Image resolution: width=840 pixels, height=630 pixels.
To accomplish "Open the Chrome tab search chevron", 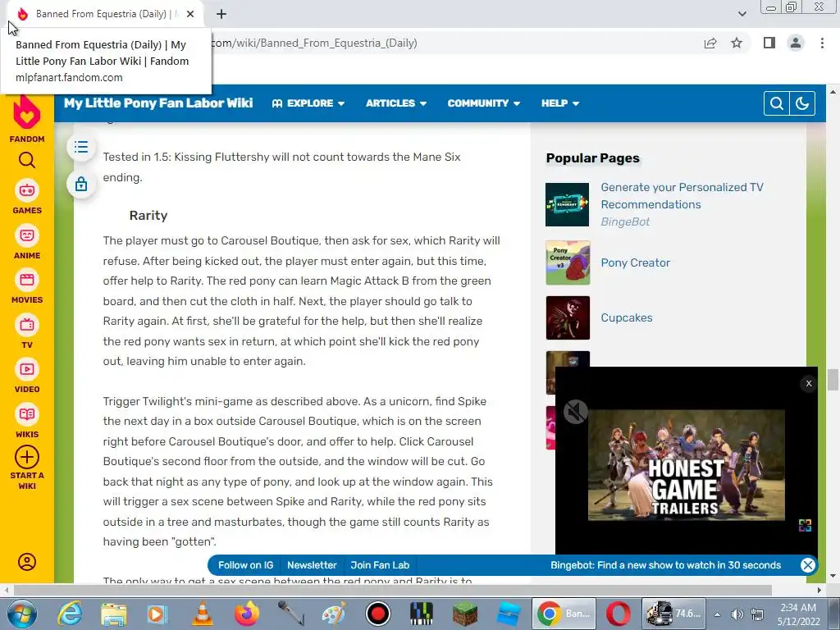I will click(x=742, y=14).
